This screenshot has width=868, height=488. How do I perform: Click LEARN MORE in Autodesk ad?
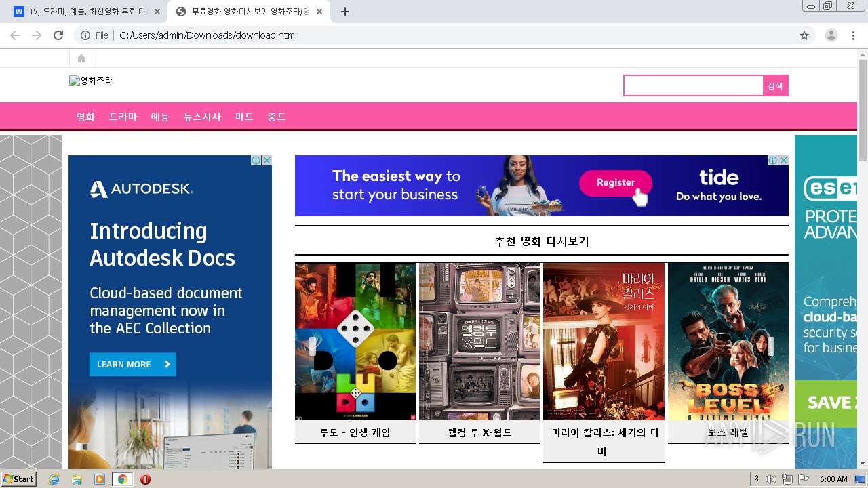tap(132, 364)
